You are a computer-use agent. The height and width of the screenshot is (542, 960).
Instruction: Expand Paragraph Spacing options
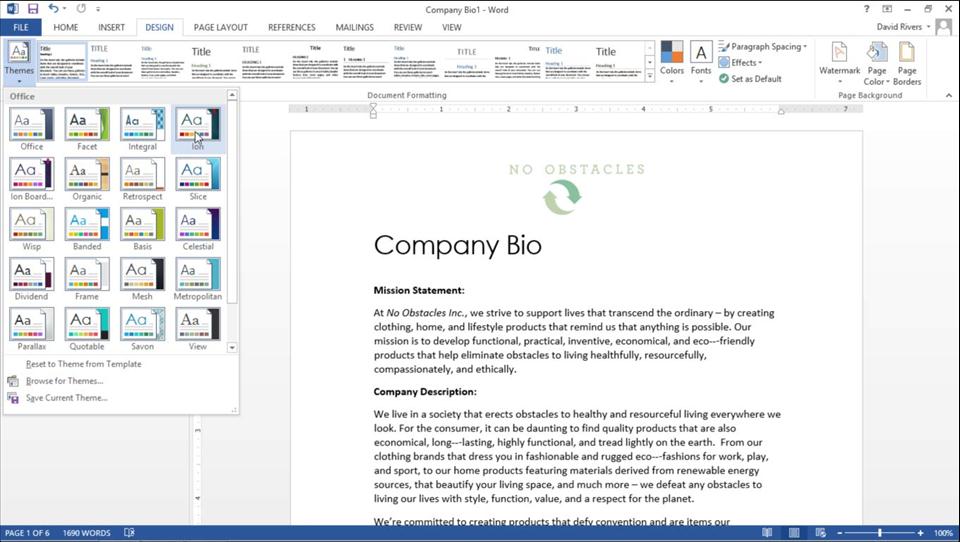(x=763, y=47)
